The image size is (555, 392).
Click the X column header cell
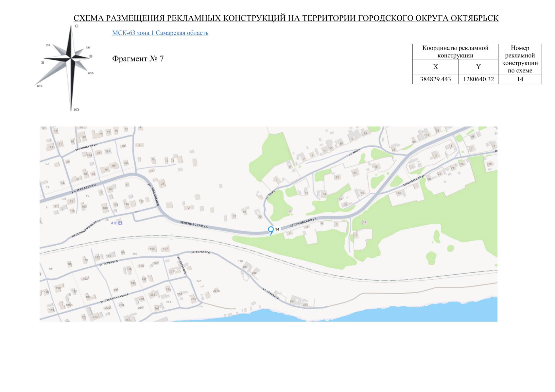point(435,67)
